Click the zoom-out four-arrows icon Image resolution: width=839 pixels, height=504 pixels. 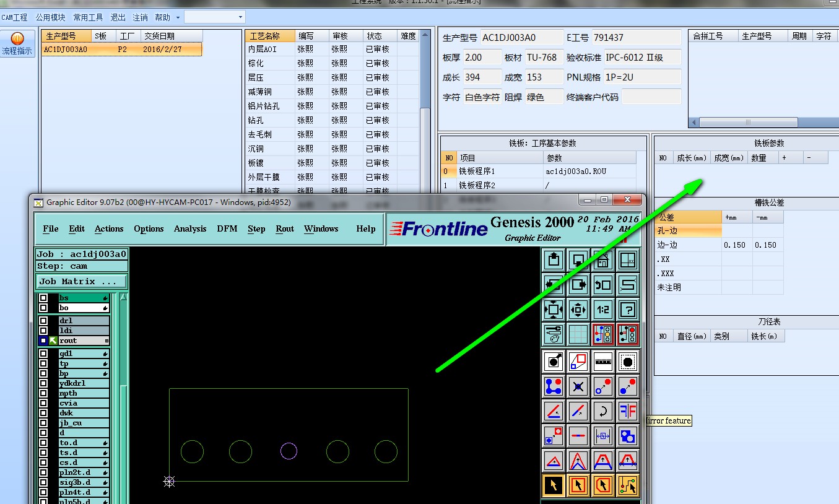[553, 310]
